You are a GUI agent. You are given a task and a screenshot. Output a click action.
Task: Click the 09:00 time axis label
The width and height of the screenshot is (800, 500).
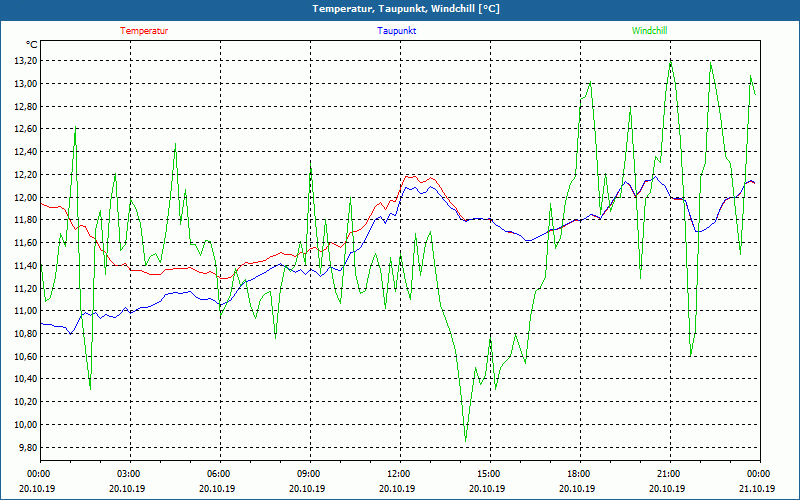pyautogui.click(x=310, y=474)
